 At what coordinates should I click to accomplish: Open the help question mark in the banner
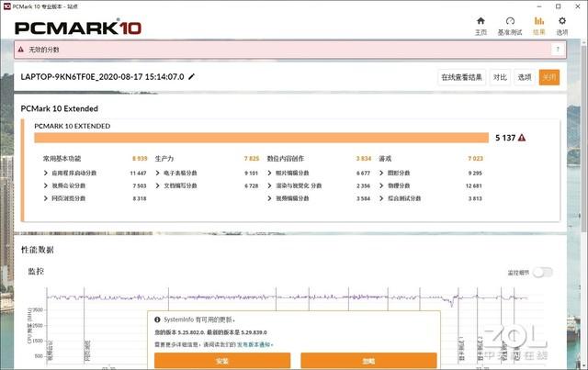click(x=558, y=49)
